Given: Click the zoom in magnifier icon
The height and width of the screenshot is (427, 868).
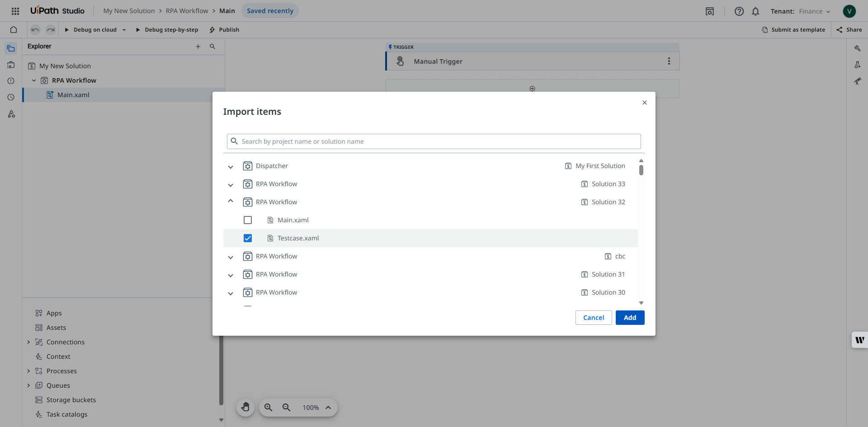Looking at the screenshot, I should [x=268, y=408].
